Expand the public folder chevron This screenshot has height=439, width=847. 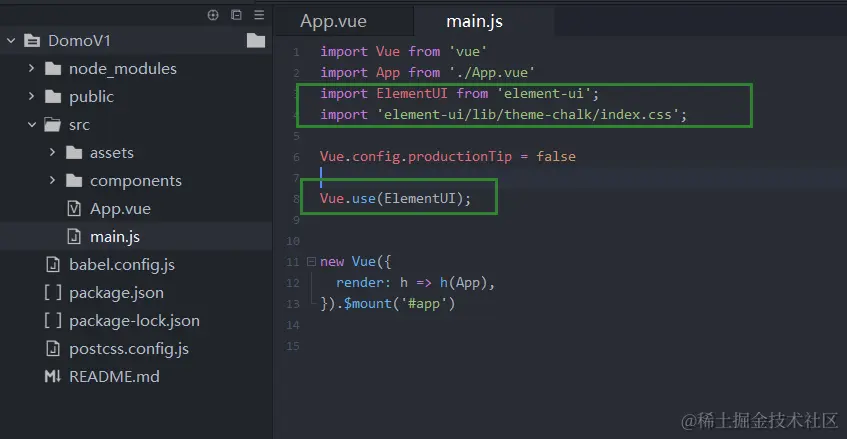31,97
